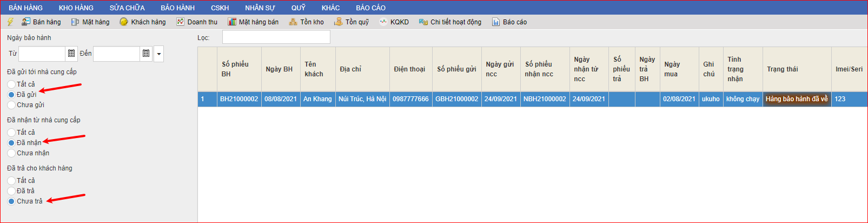
Task: Sort by Ngày gửi ncc column header
Action: pos(501,69)
